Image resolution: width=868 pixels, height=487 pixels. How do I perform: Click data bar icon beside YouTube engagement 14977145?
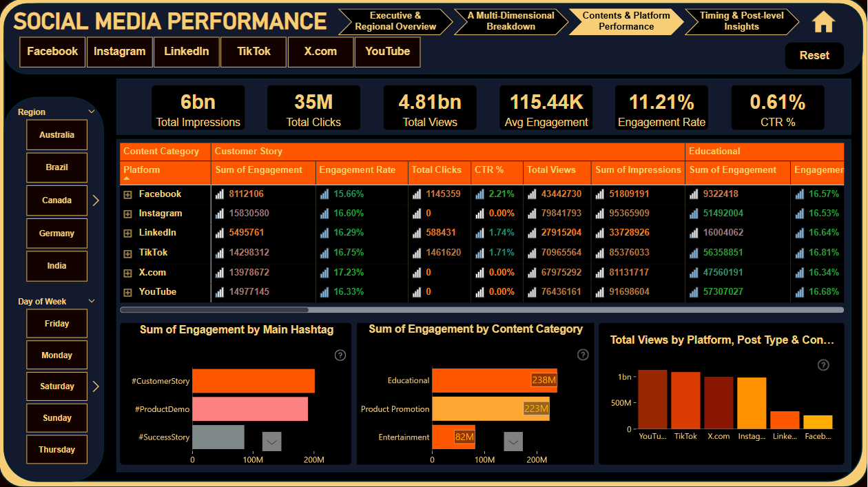(220, 292)
